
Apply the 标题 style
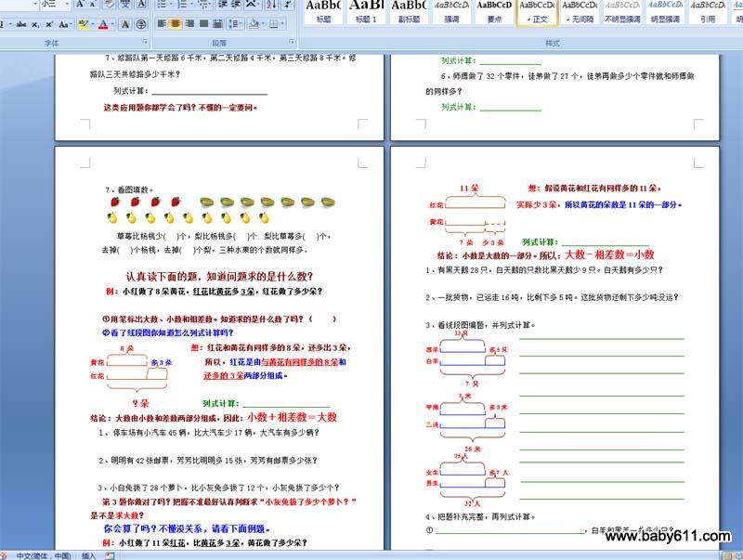click(x=323, y=12)
